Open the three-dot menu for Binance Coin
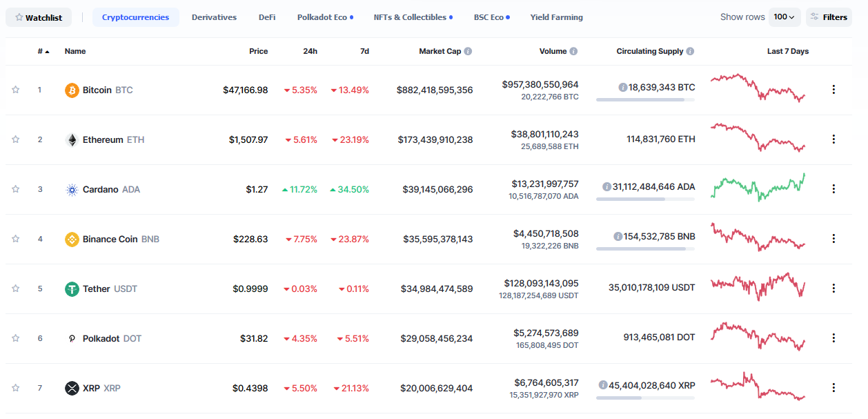 pyautogui.click(x=834, y=239)
